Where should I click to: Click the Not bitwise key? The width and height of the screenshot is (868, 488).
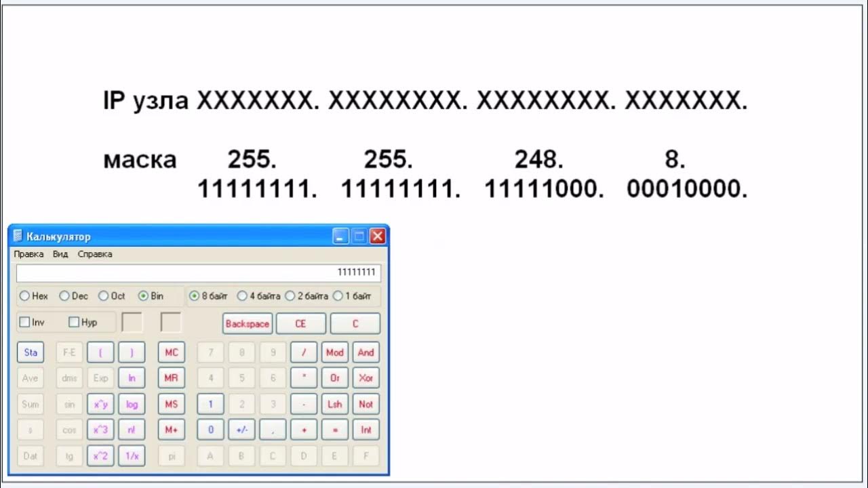pos(366,404)
